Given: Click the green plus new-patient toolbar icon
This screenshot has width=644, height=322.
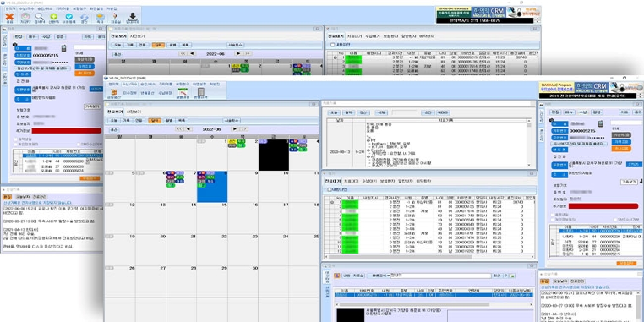Looking at the screenshot, I should (x=53, y=16).
